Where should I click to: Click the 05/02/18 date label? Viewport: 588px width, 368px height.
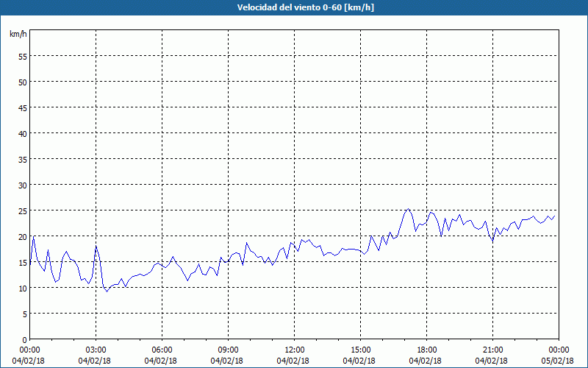point(558,361)
